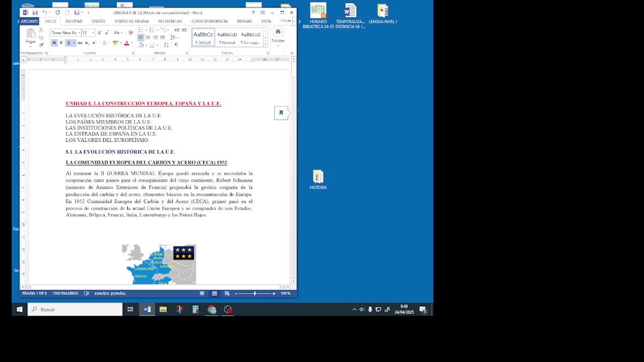
Task: Apply the Sin espaciado style
Action: tap(251, 37)
